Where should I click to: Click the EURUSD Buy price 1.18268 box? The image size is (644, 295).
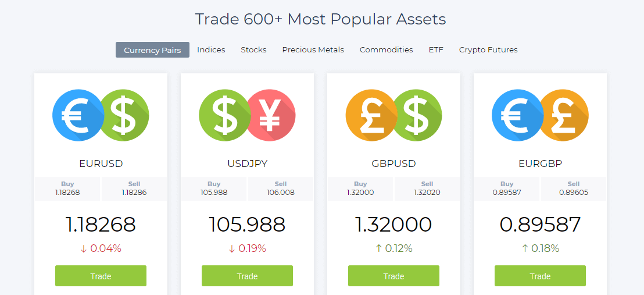tap(67, 189)
